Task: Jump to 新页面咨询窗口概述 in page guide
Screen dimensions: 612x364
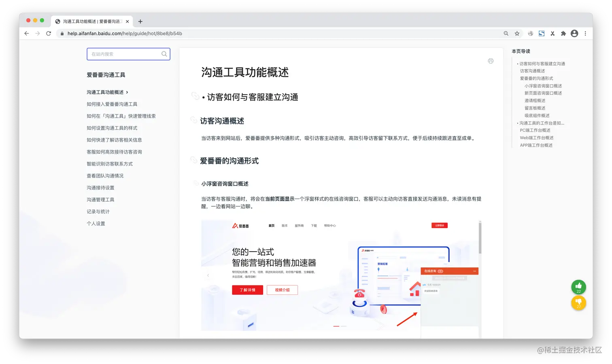Action: 543,93
